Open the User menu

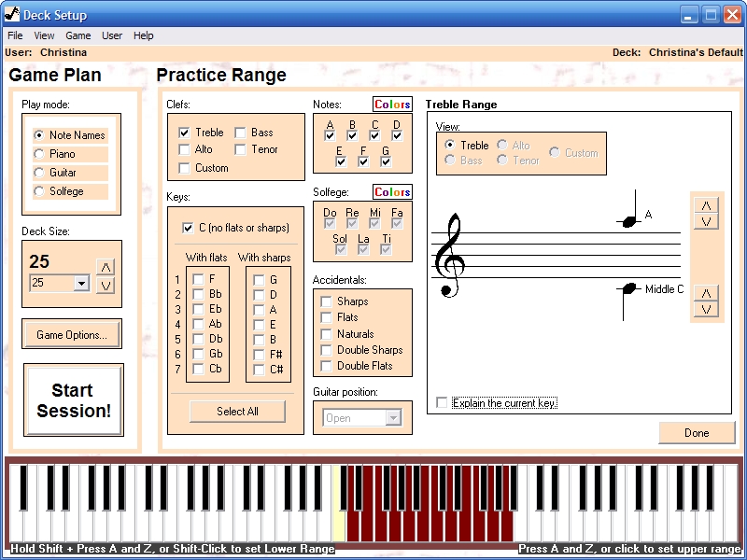click(112, 35)
